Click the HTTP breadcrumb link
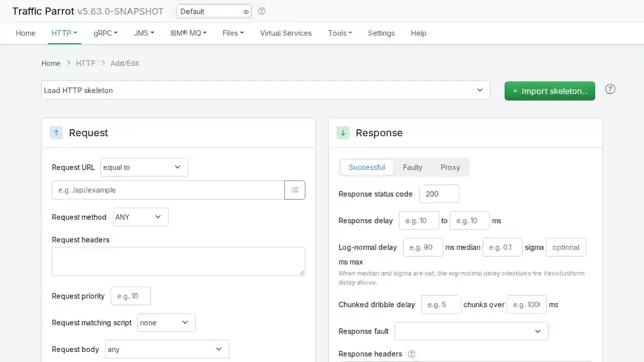644x362 pixels. (x=86, y=63)
